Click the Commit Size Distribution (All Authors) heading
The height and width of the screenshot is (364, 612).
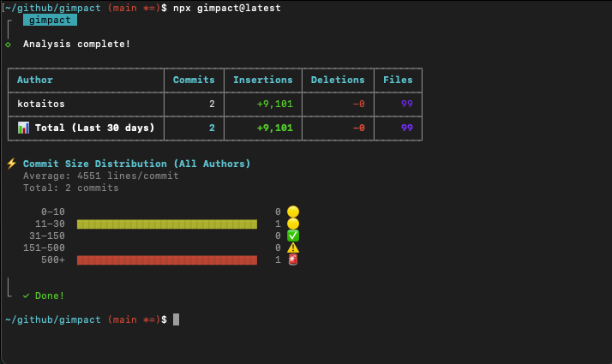coord(136,164)
